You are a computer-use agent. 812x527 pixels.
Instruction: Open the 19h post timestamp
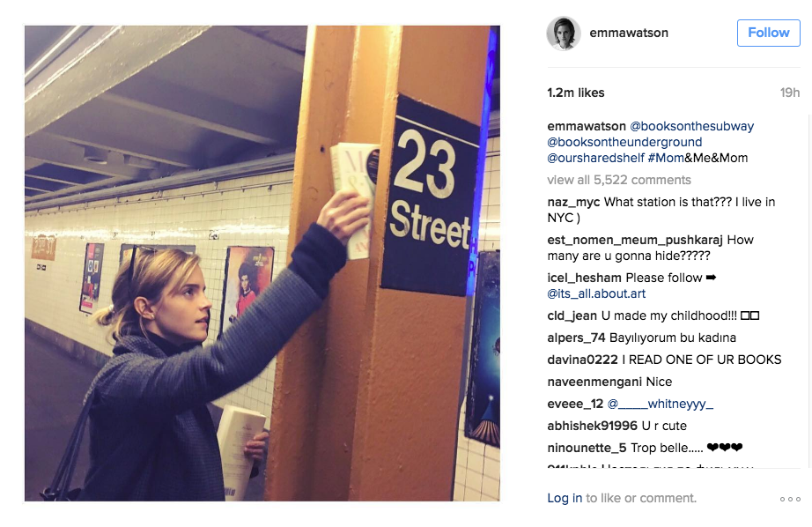[790, 93]
